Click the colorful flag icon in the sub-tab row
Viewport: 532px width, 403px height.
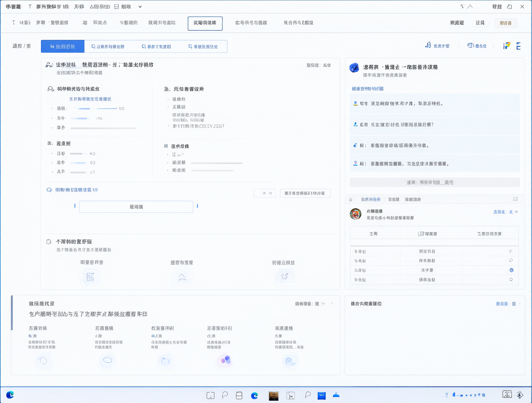[506, 46]
